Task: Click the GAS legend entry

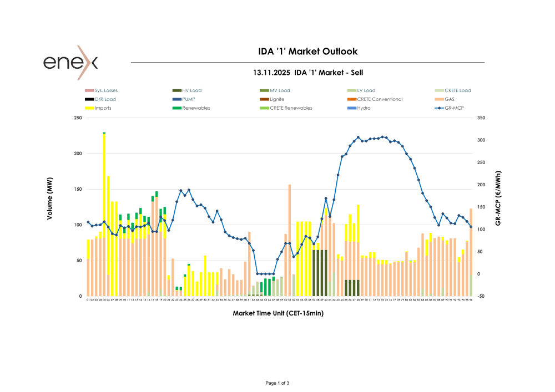Action: pyautogui.click(x=450, y=99)
